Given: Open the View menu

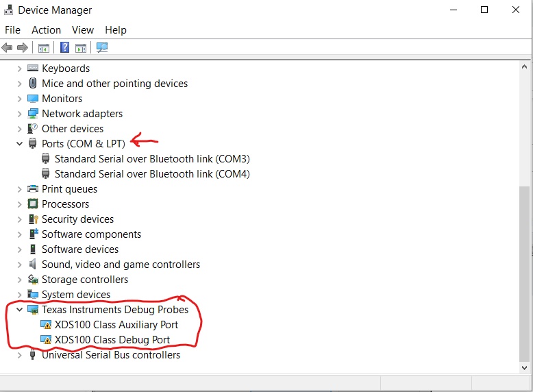Looking at the screenshot, I should click(83, 30).
